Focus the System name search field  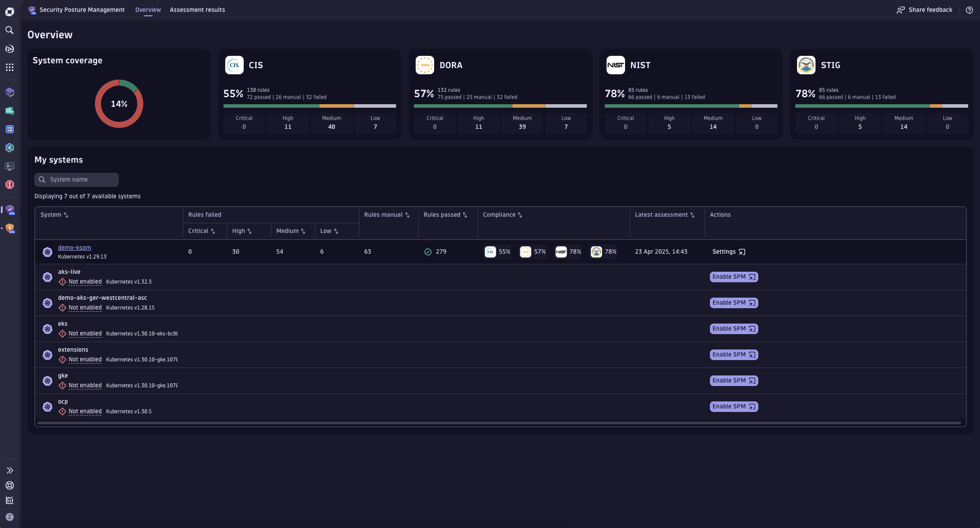coord(77,179)
